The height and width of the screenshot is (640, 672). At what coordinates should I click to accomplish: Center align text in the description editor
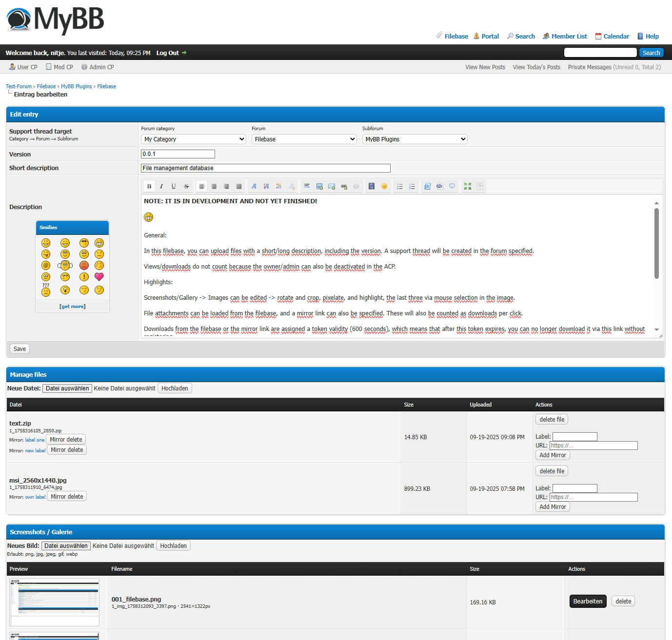214,186
